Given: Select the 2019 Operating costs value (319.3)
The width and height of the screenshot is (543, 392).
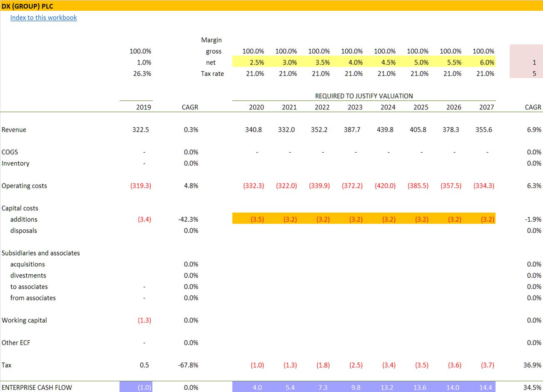Looking at the screenshot, I should (x=141, y=186).
